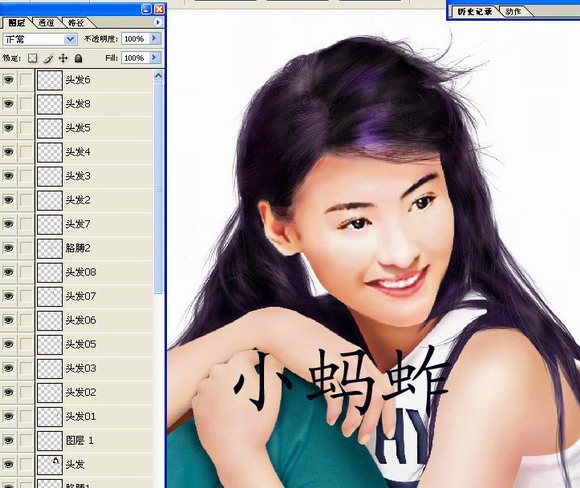Toggle the eye for 头发08 layer
Image resolution: width=580 pixels, height=488 pixels.
[9, 272]
